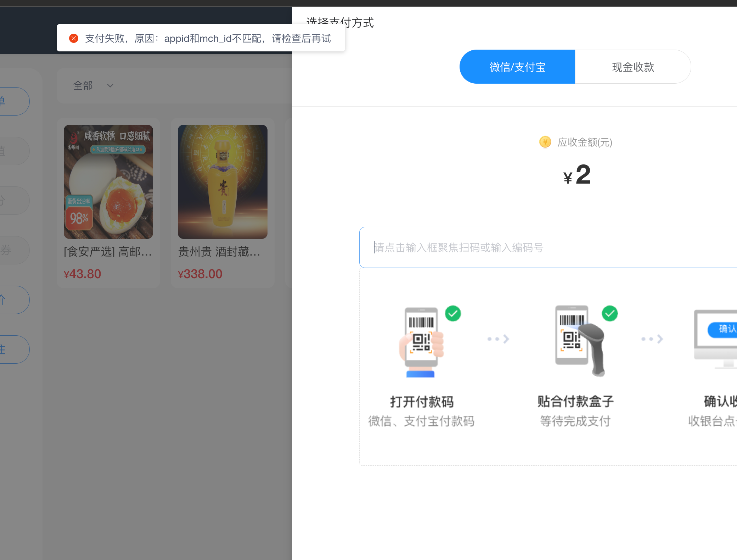
Task: Open the 全部 category dropdown
Action: [x=93, y=85]
